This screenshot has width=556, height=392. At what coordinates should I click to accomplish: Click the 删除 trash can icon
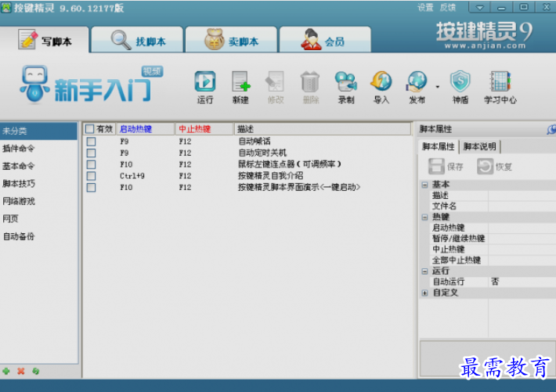pyautogui.click(x=310, y=87)
